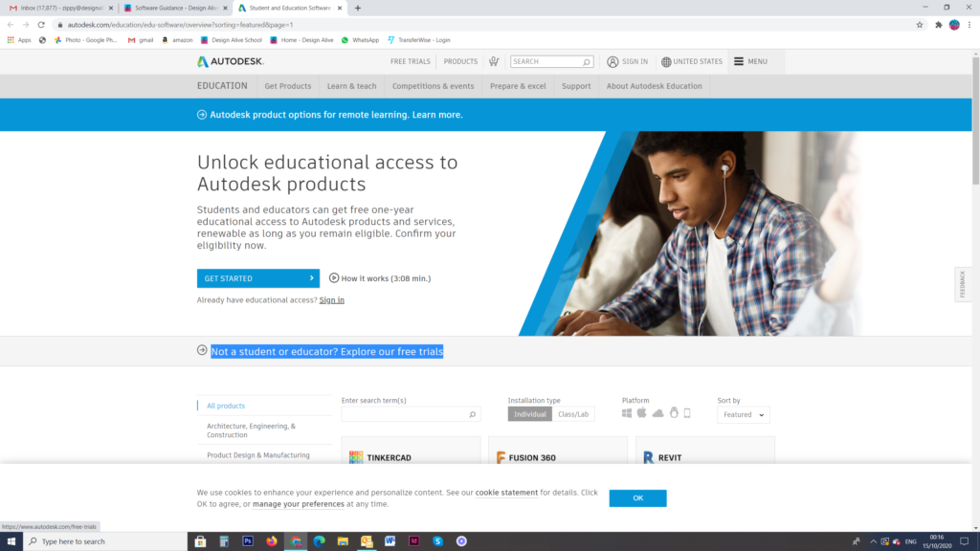Open About Autodesk Education
The height and width of the screenshot is (551, 980).
[x=654, y=86]
